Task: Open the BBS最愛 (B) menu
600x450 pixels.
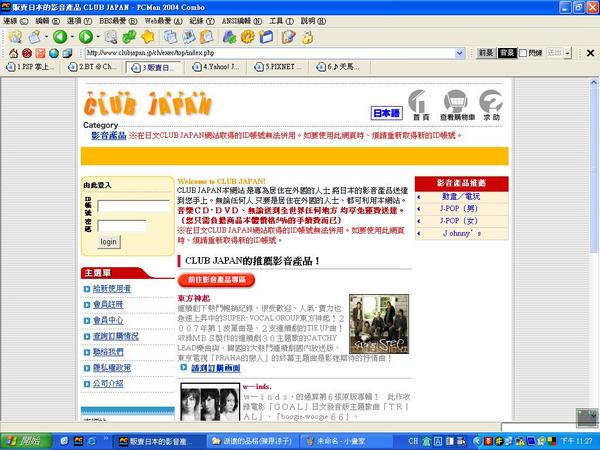Action: (x=118, y=21)
